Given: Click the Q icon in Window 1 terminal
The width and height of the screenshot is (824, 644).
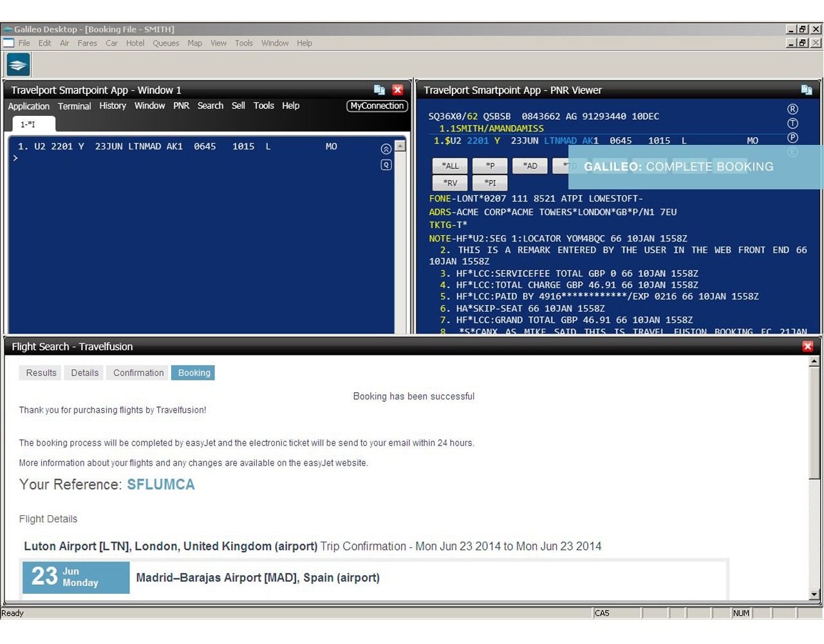Looking at the screenshot, I should 386,165.
